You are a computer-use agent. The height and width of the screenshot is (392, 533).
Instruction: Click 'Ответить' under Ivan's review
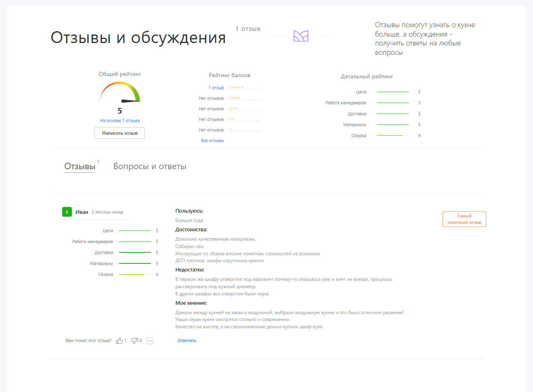[186, 340]
